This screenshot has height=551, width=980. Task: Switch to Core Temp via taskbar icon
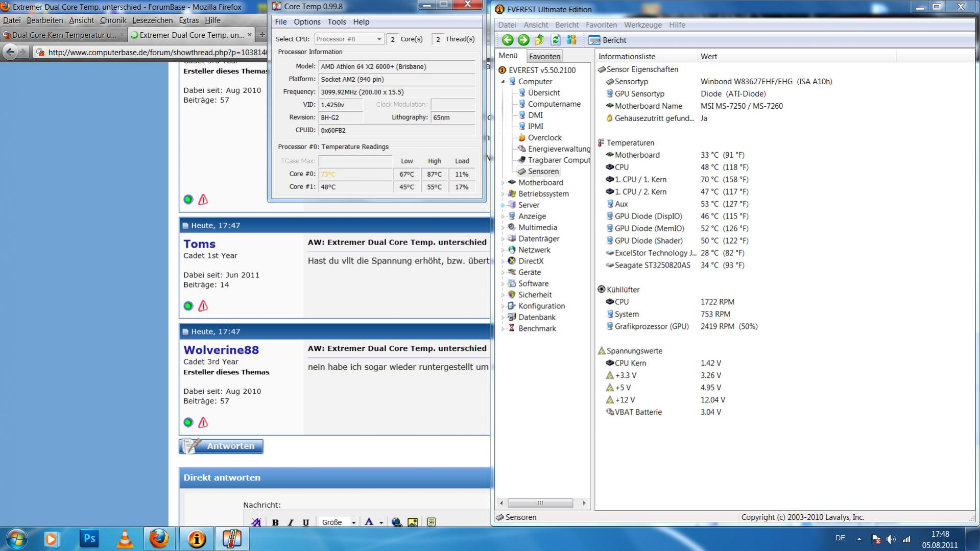(232, 539)
